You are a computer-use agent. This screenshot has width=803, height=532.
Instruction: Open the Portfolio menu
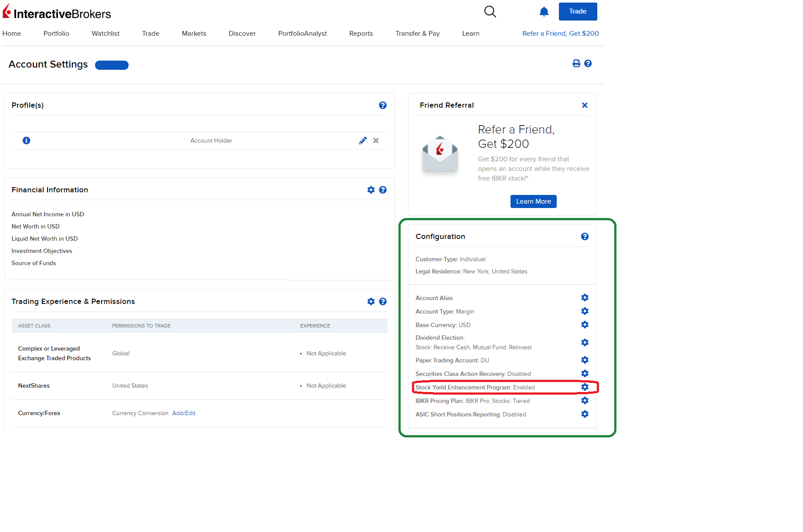coord(56,34)
